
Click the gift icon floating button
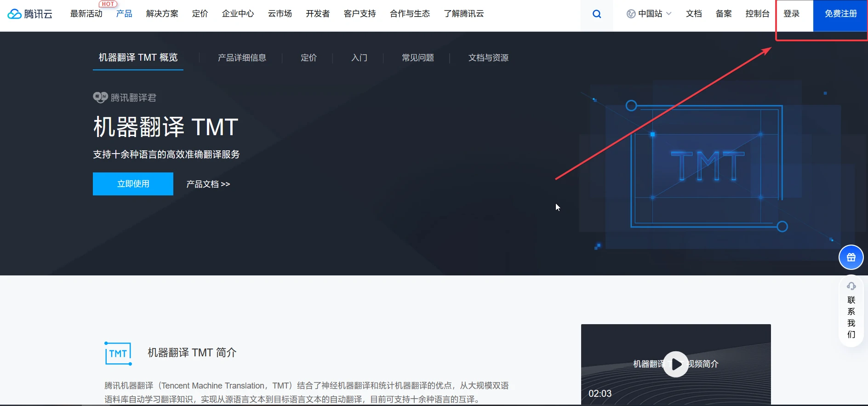[x=851, y=257]
